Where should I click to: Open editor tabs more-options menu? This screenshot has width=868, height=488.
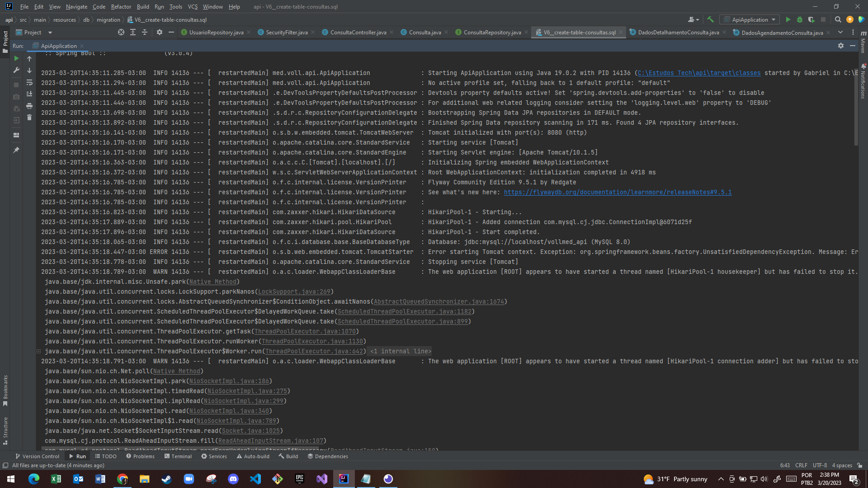click(853, 32)
